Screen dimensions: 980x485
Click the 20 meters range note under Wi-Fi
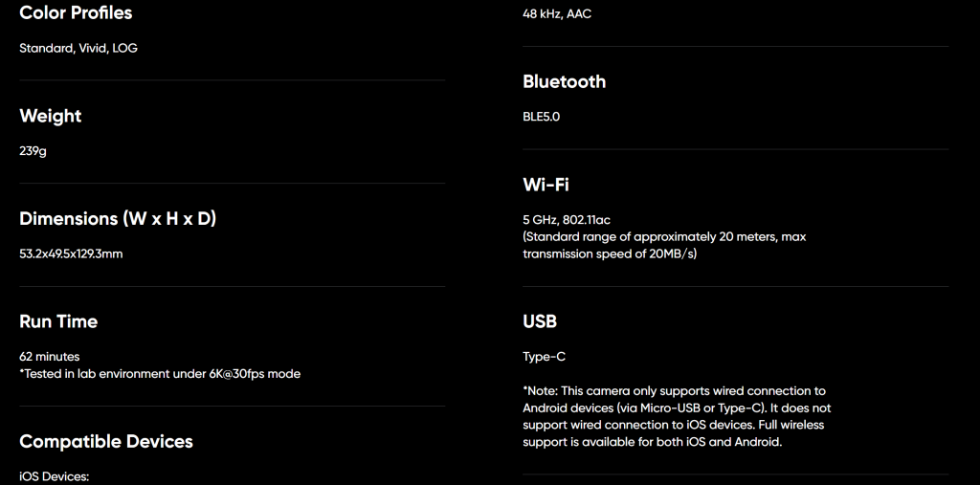point(664,246)
